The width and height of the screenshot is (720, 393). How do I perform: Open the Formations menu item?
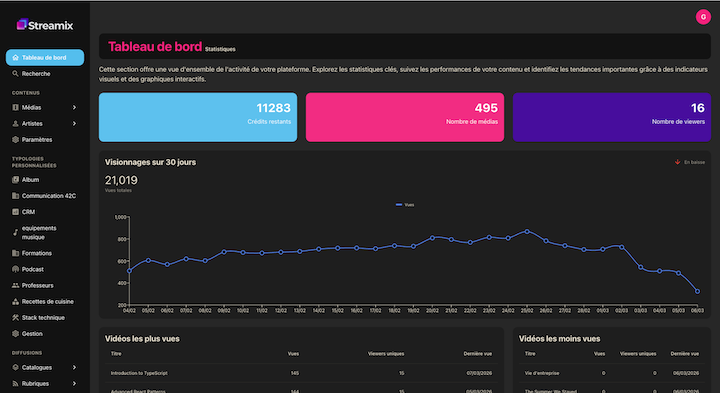click(x=45, y=253)
